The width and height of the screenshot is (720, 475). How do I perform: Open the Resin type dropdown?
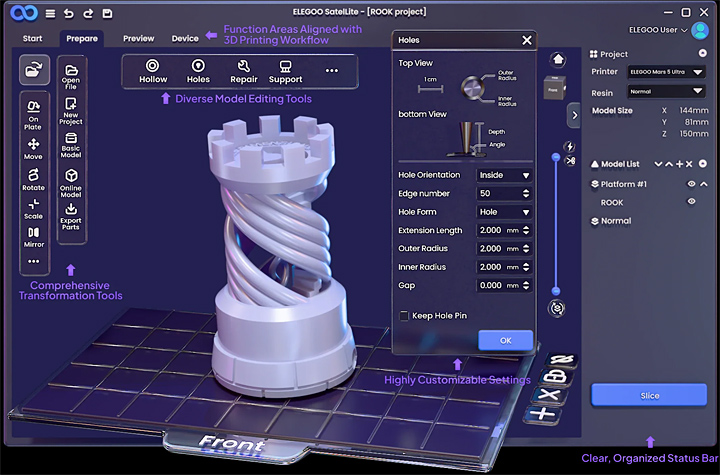point(666,91)
